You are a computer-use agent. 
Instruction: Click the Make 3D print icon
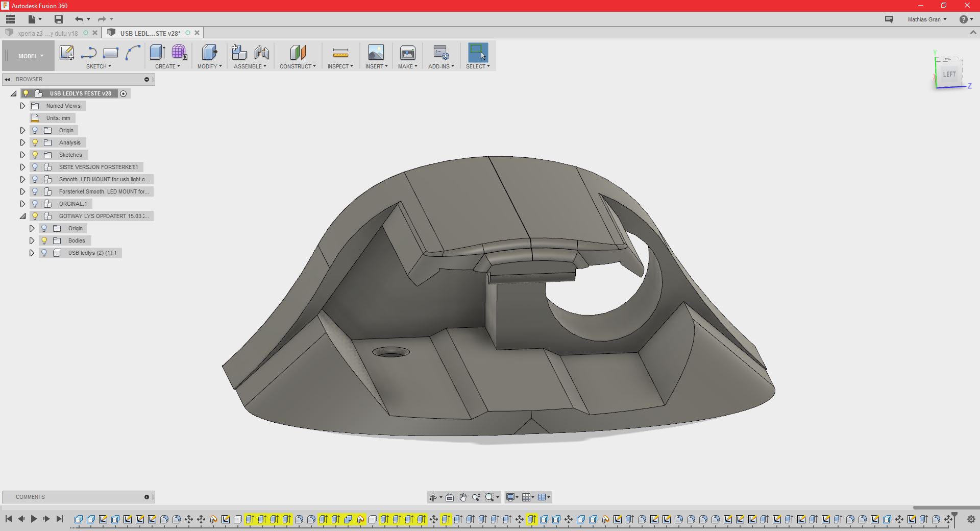click(408, 53)
